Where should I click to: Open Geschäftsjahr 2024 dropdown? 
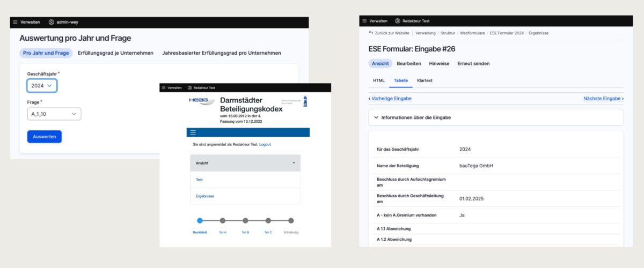point(42,85)
